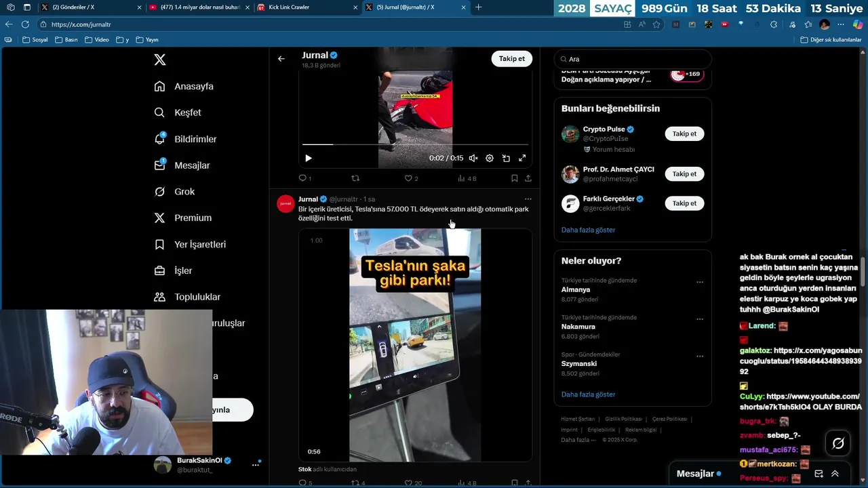Seek on the first video's progress bar
The width and height of the screenshot is (868, 488).
coord(415,144)
